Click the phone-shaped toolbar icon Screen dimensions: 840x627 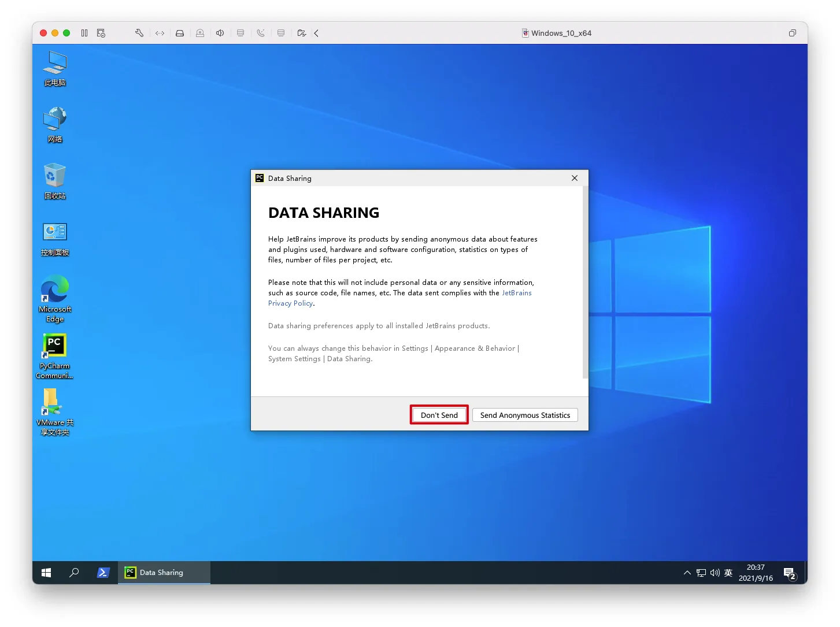pos(261,33)
